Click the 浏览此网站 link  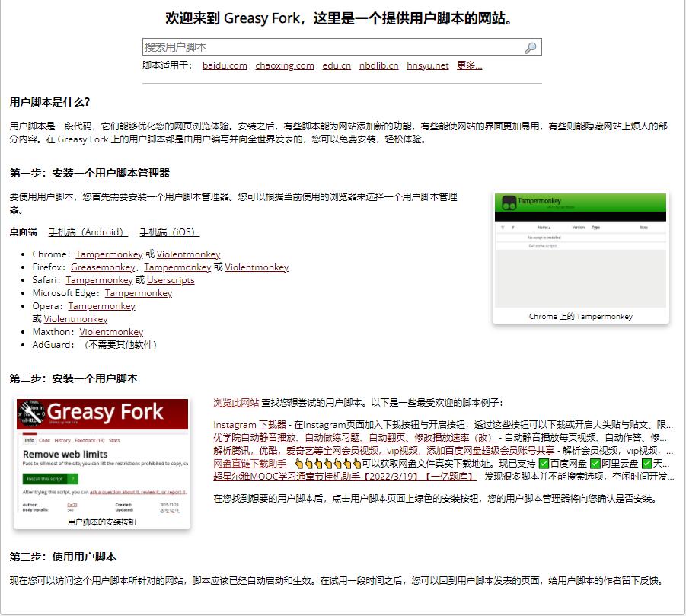tap(236, 403)
